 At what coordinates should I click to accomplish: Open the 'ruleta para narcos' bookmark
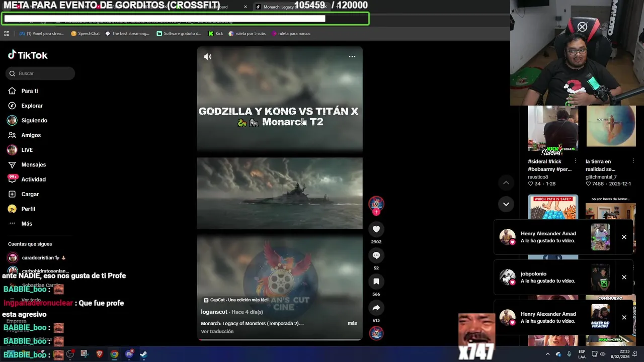[291, 34]
